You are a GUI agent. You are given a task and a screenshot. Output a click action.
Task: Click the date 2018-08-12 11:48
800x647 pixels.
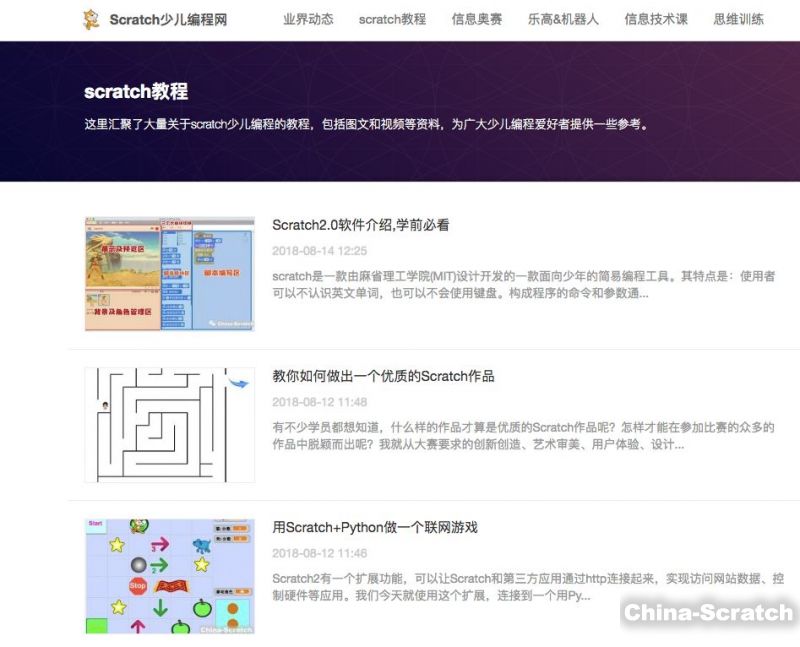point(319,402)
